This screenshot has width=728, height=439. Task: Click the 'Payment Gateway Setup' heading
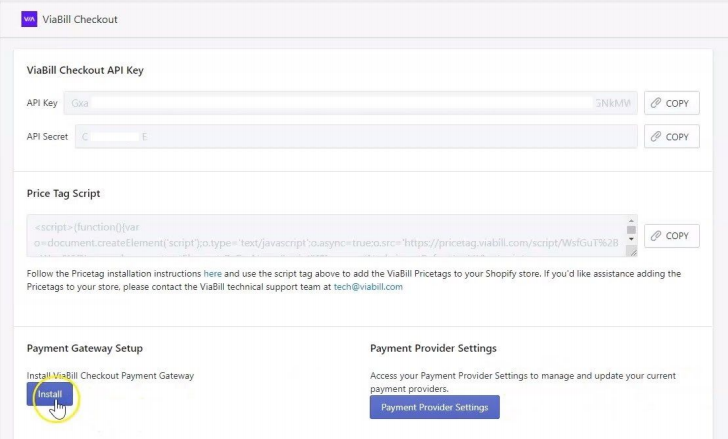[84, 349]
